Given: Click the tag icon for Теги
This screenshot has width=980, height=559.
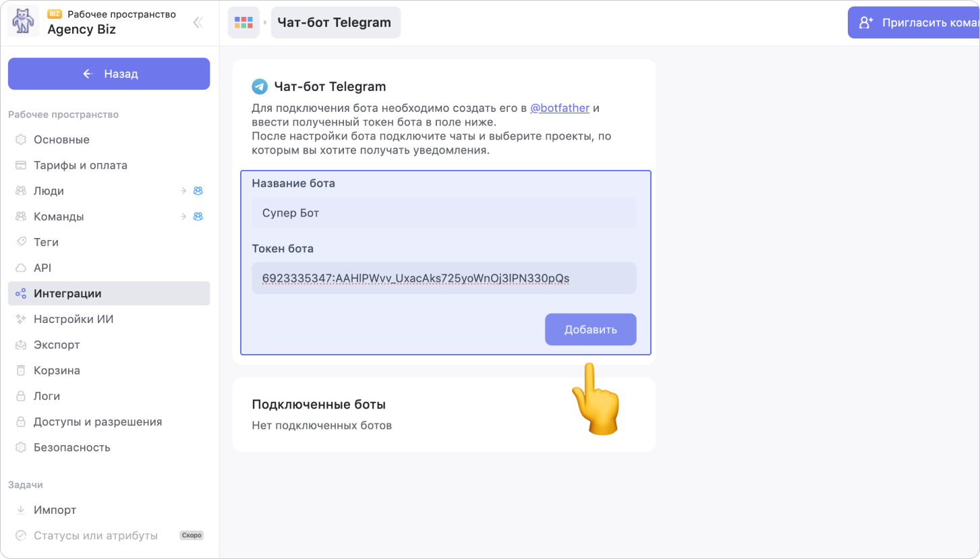Looking at the screenshot, I should click(x=21, y=242).
